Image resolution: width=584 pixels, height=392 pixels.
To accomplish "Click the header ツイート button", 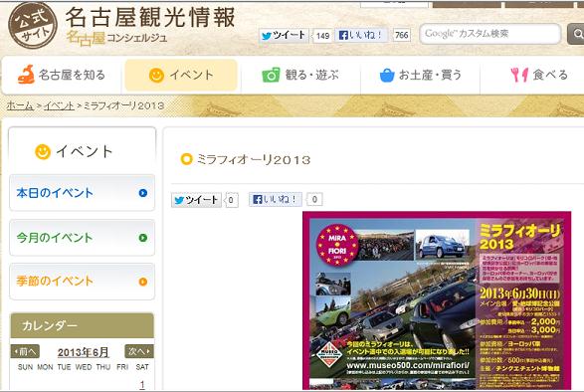I will (x=284, y=36).
